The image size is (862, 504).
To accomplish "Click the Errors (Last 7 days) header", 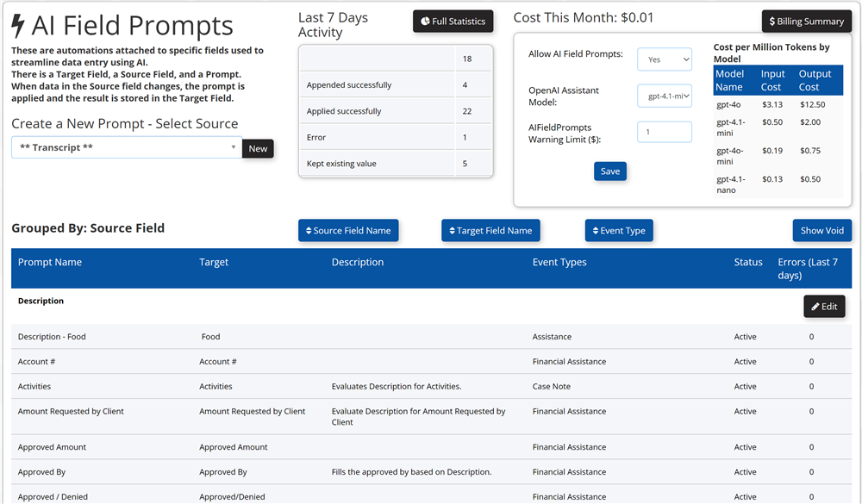I will [x=808, y=269].
